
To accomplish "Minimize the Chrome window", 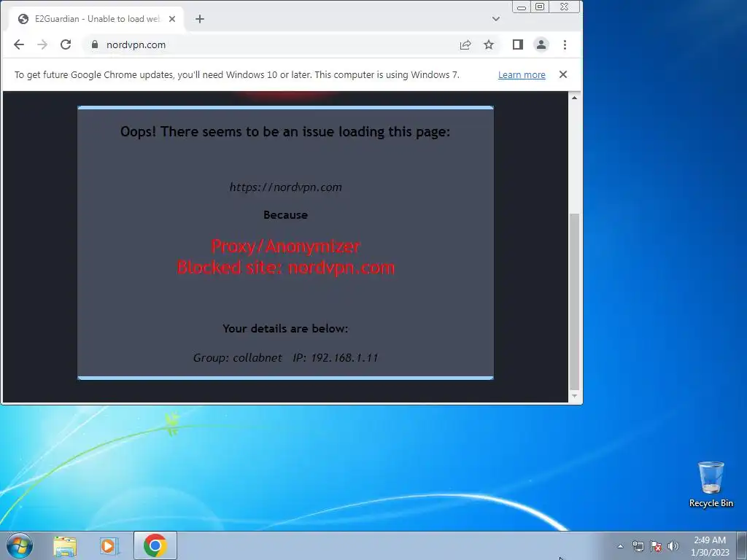I will (521, 7).
